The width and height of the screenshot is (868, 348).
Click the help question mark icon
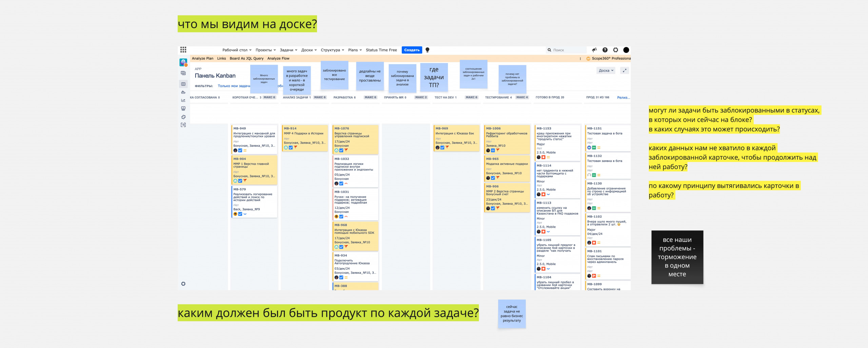point(605,50)
